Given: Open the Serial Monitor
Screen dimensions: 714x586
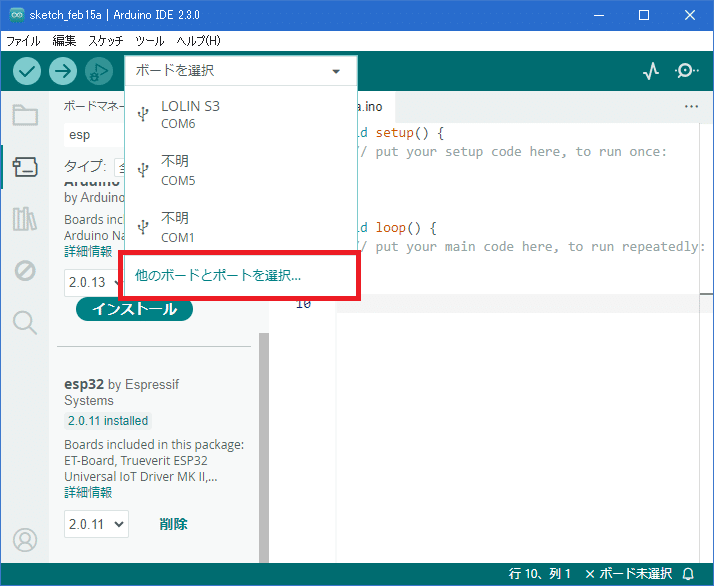Looking at the screenshot, I should pos(686,71).
